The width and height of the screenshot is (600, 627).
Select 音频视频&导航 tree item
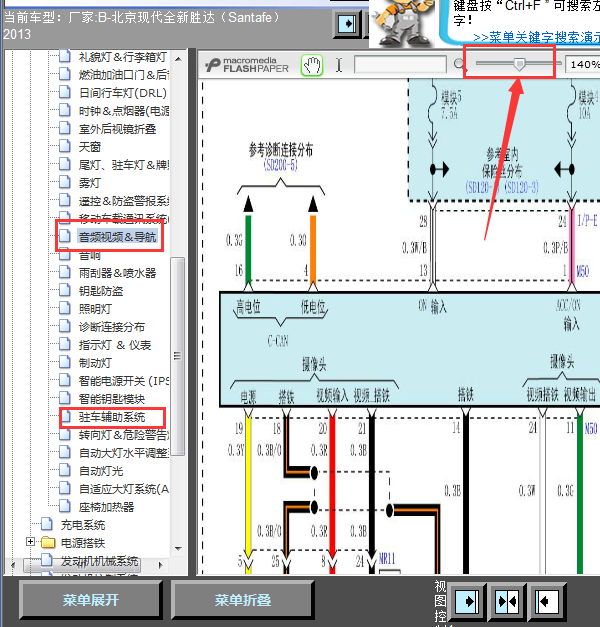tap(117, 237)
